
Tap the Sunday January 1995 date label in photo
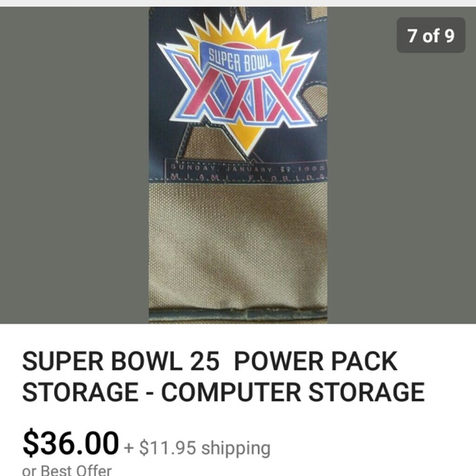(247, 167)
